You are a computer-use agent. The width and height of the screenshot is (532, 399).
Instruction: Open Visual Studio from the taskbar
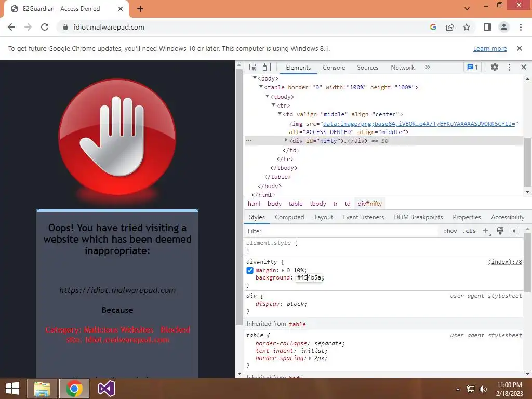tap(106, 389)
